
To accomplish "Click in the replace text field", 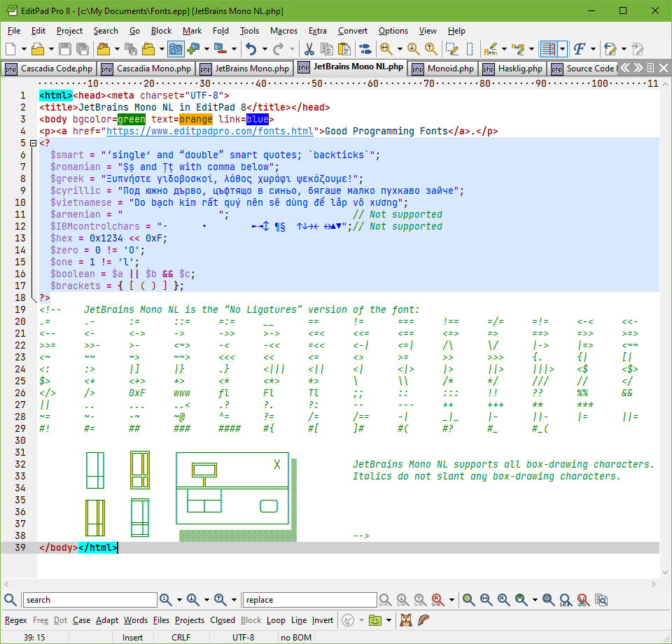I will (310, 600).
